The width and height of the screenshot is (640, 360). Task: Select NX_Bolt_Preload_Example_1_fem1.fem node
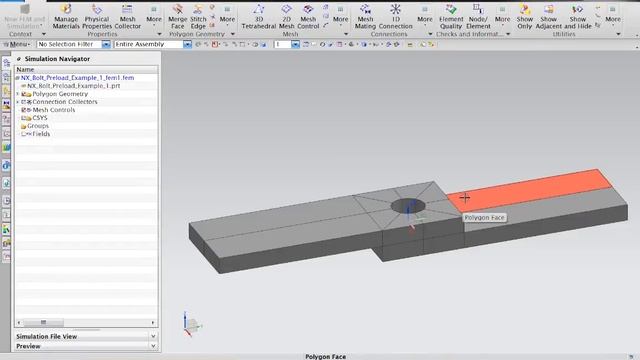point(78,78)
